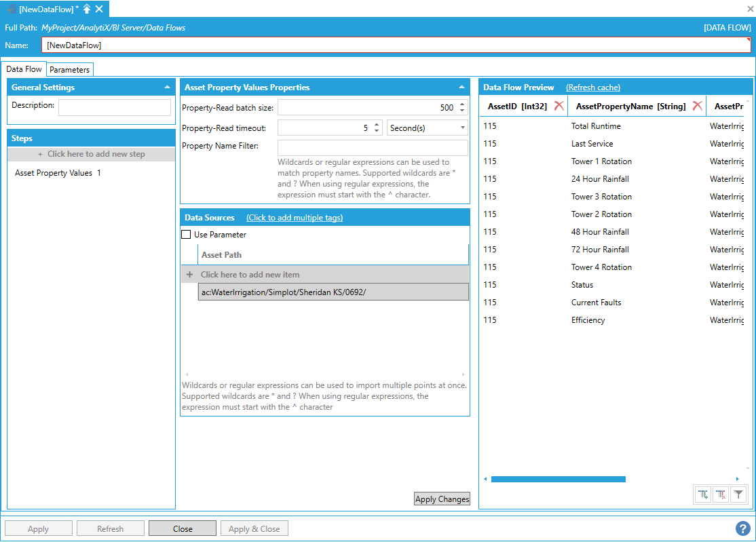This screenshot has height=542, width=756.
Task: Remove the AssetID column with red X
Action: [559, 106]
